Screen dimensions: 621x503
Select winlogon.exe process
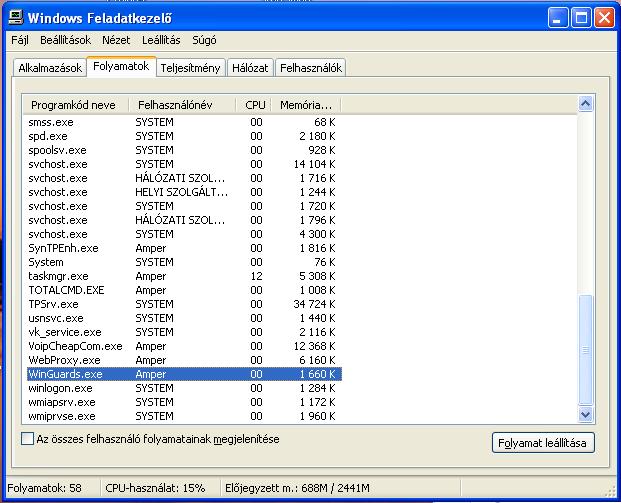(184, 388)
